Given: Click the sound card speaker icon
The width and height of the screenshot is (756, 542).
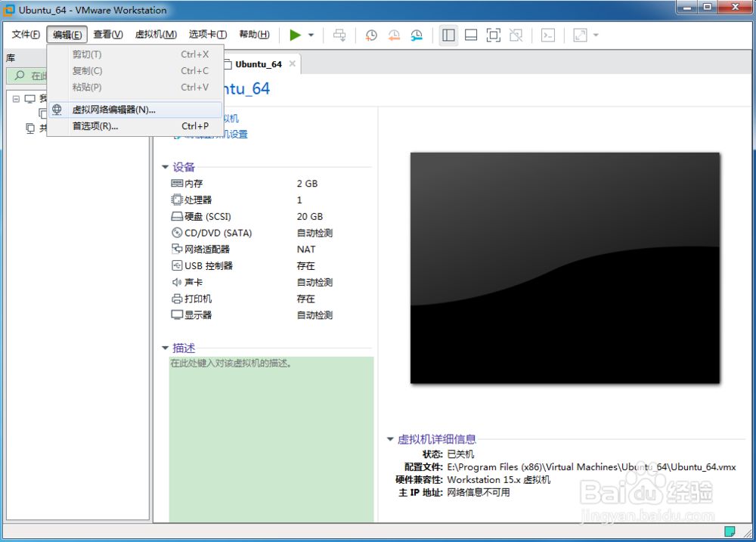Looking at the screenshot, I should click(x=177, y=282).
